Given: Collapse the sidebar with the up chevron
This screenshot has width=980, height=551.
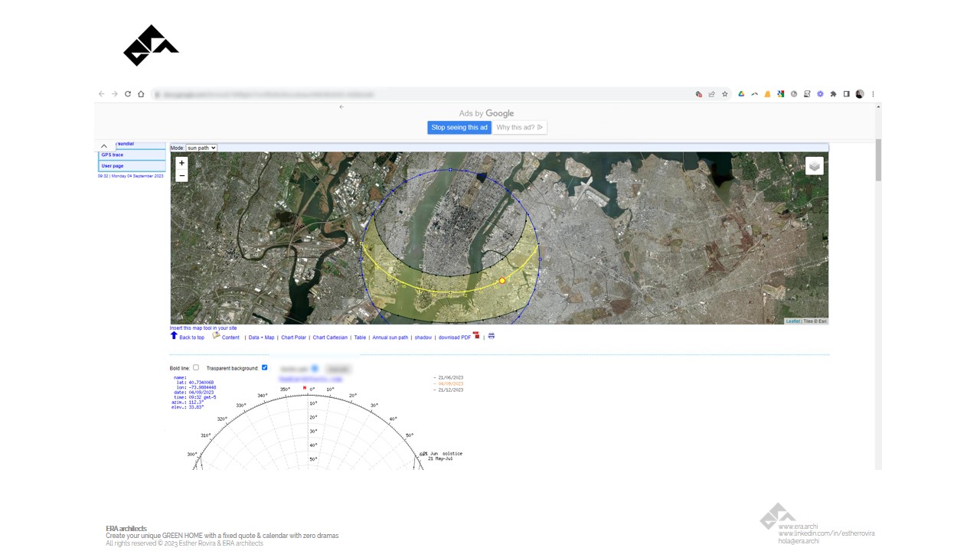Looking at the screenshot, I should 104,146.
